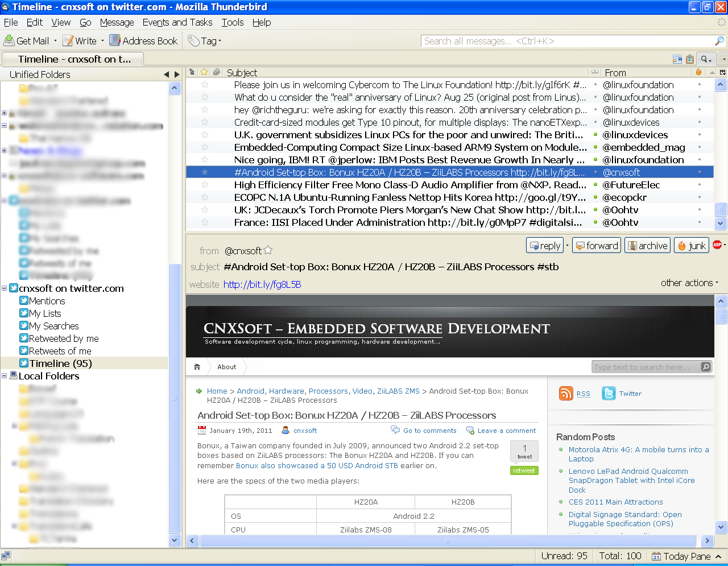The width and height of the screenshot is (728, 566).
Task: Click the search all messages field
Action: coord(569,41)
